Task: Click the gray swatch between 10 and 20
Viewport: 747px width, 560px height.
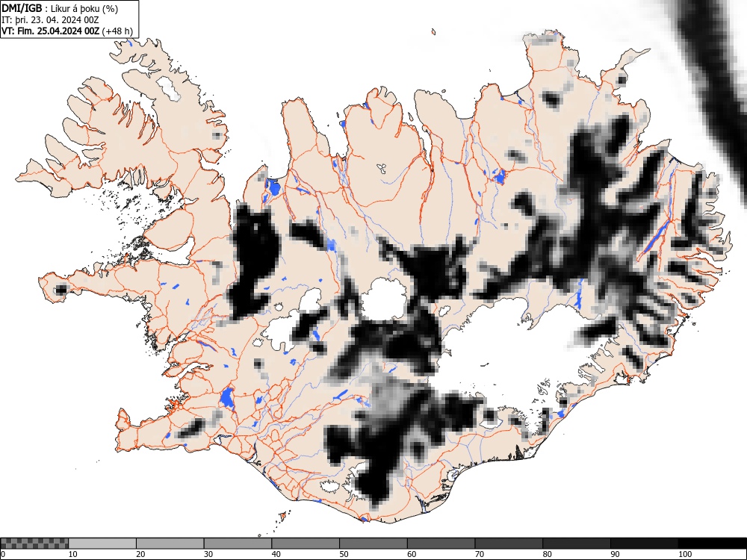Action: [x=102, y=544]
